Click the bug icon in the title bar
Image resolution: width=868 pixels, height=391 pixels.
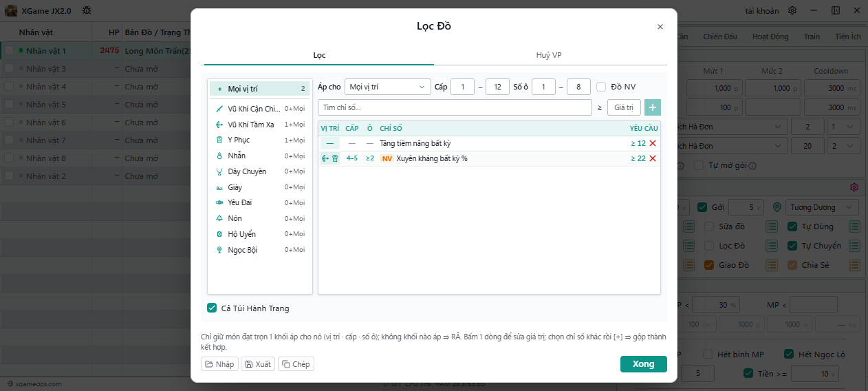point(87,10)
